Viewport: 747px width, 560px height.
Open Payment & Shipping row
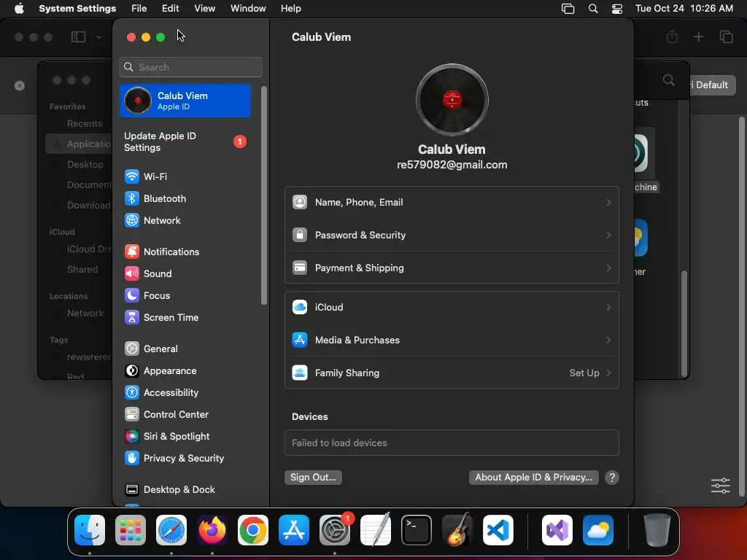[x=452, y=268]
